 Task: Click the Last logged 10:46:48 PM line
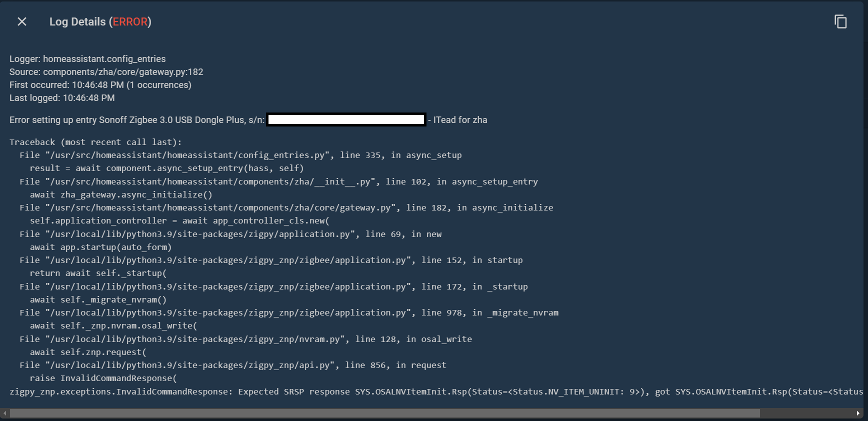tap(61, 97)
